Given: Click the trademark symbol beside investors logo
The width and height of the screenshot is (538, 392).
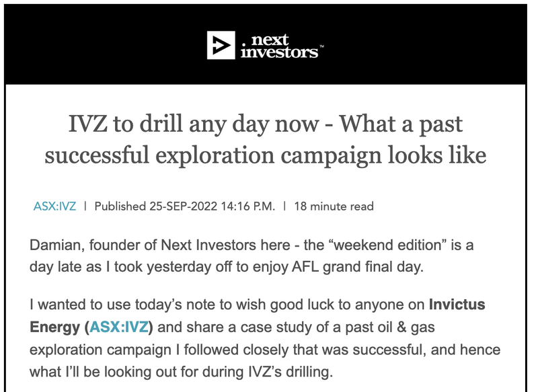Looking at the screenshot, I should pyautogui.click(x=321, y=46).
